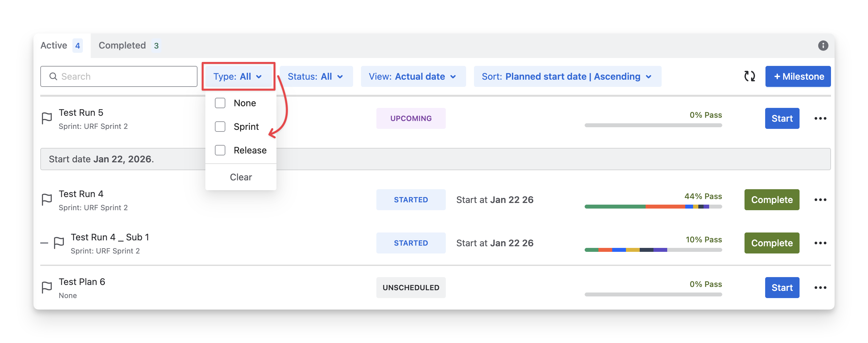Check the None type filter option
Screen dimensions: 868x343
[220, 103]
